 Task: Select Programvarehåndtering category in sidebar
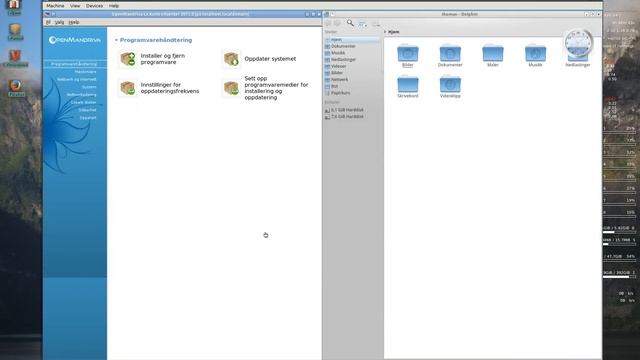click(74, 64)
